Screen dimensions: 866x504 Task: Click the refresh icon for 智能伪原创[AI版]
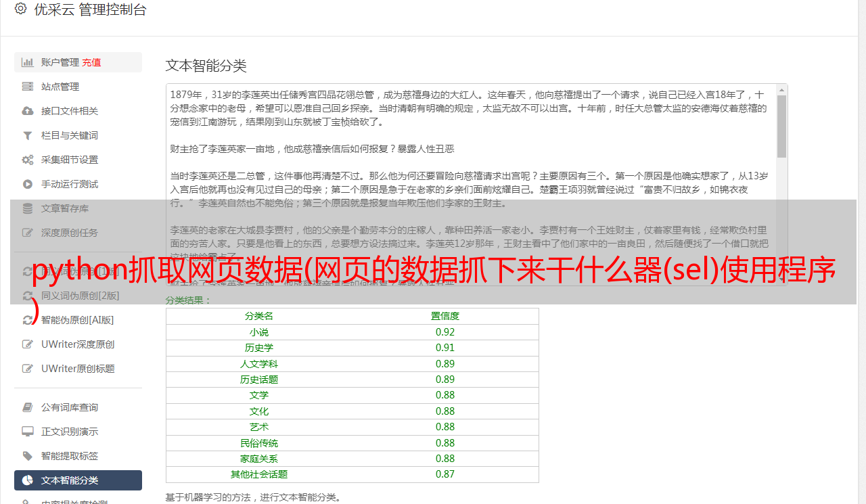coord(28,320)
